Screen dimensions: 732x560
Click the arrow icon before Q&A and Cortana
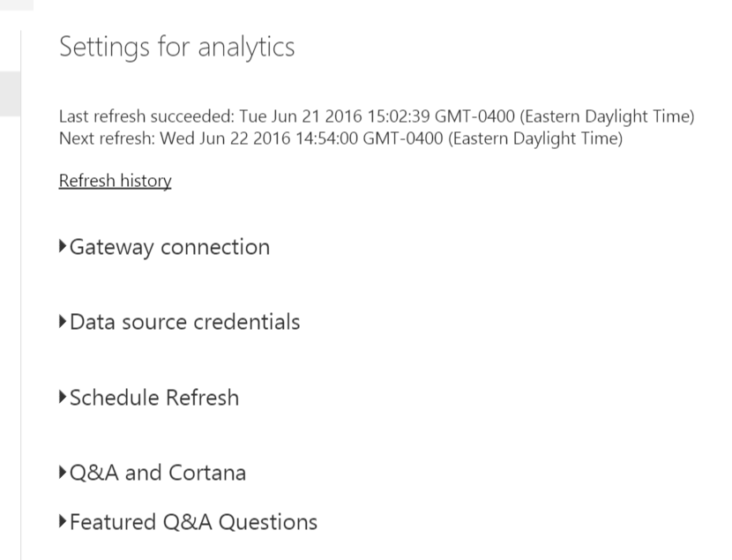point(63,473)
